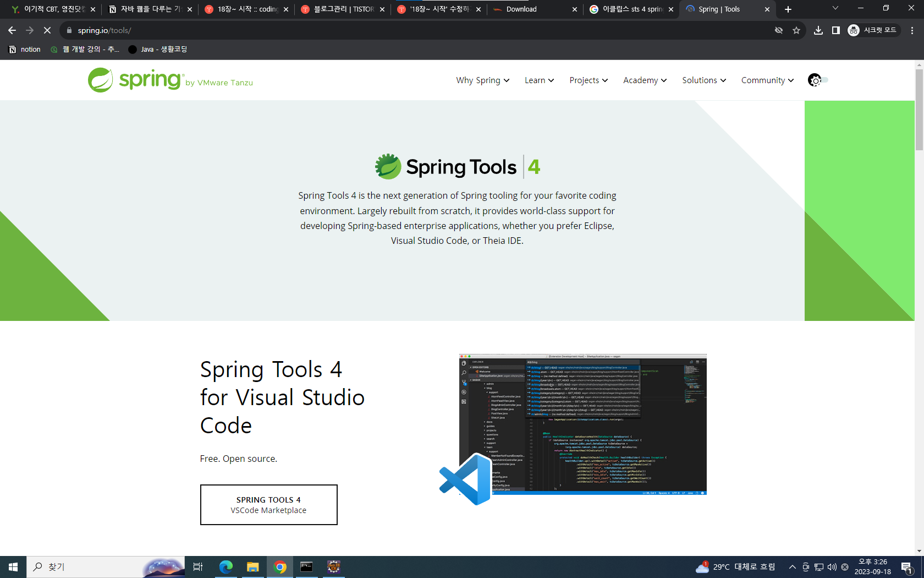This screenshot has width=924, height=578.
Task: Open the notification center icon
Action: click(x=908, y=567)
